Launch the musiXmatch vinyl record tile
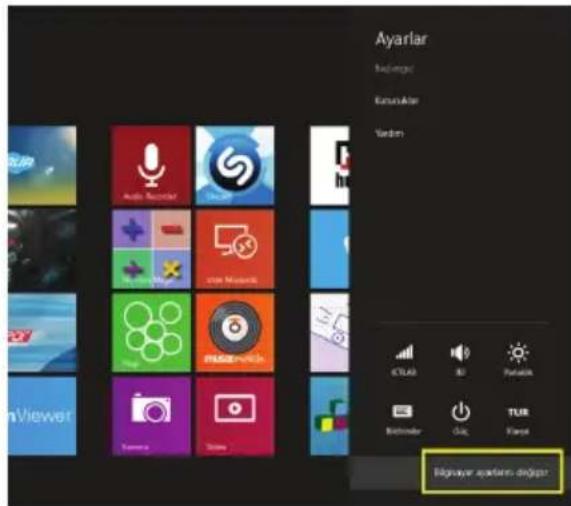 pyautogui.click(x=235, y=333)
